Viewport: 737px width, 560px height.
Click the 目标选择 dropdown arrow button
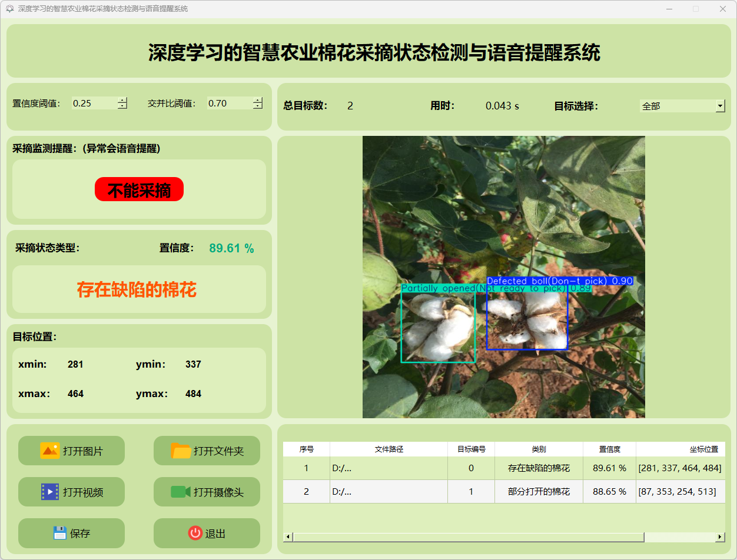[720, 106]
